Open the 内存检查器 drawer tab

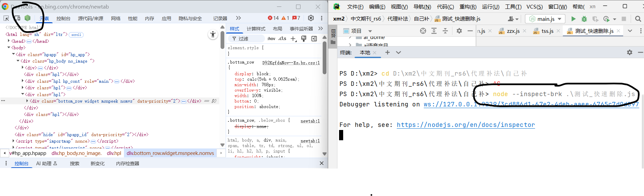tap(128, 164)
